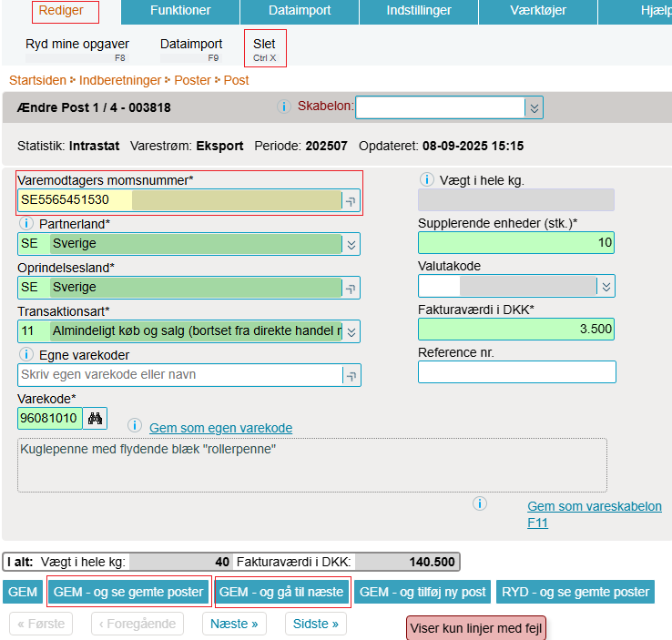
Task: Open the Partnerland dropdown
Action: (x=351, y=244)
